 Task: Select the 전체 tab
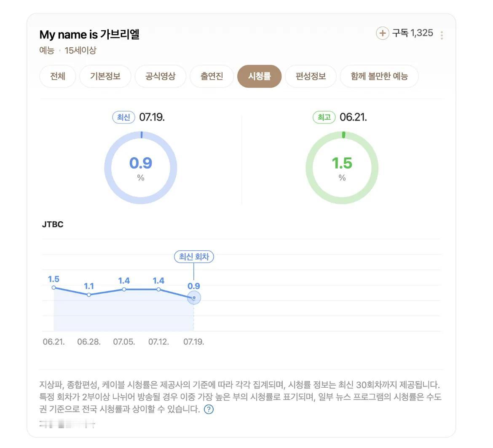point(58,76)
